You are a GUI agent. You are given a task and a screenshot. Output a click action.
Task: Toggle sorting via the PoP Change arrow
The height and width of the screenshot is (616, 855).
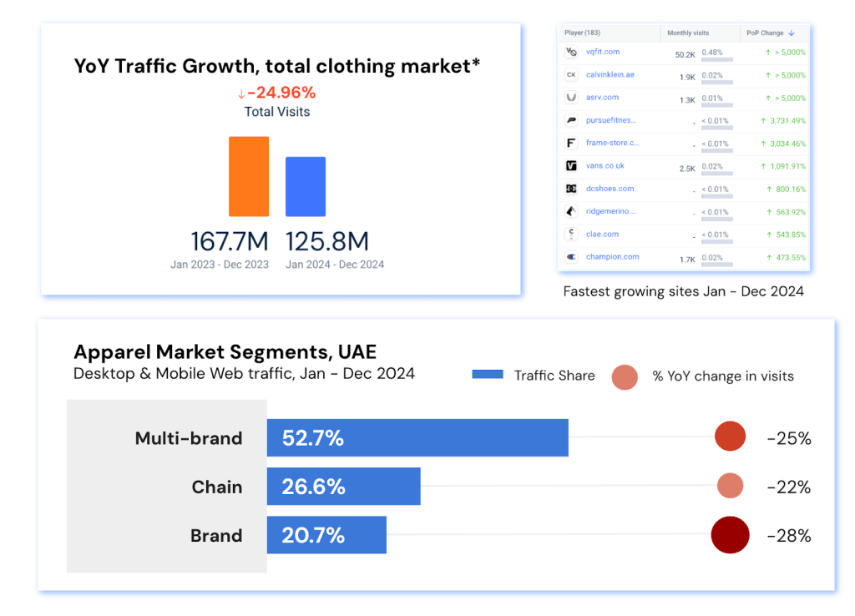pyautogui.click(x=793, y=33)
